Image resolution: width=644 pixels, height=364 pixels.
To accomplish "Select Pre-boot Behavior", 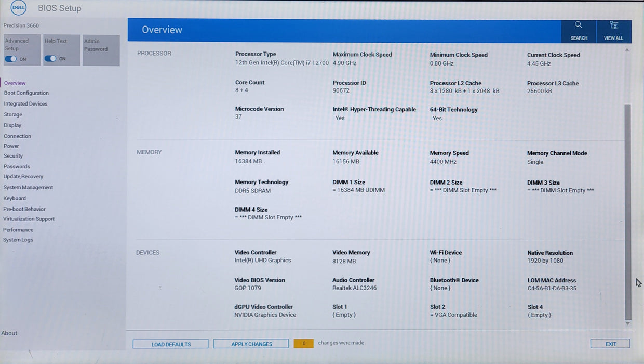I will pyautogui.click(x=24, y=209).
